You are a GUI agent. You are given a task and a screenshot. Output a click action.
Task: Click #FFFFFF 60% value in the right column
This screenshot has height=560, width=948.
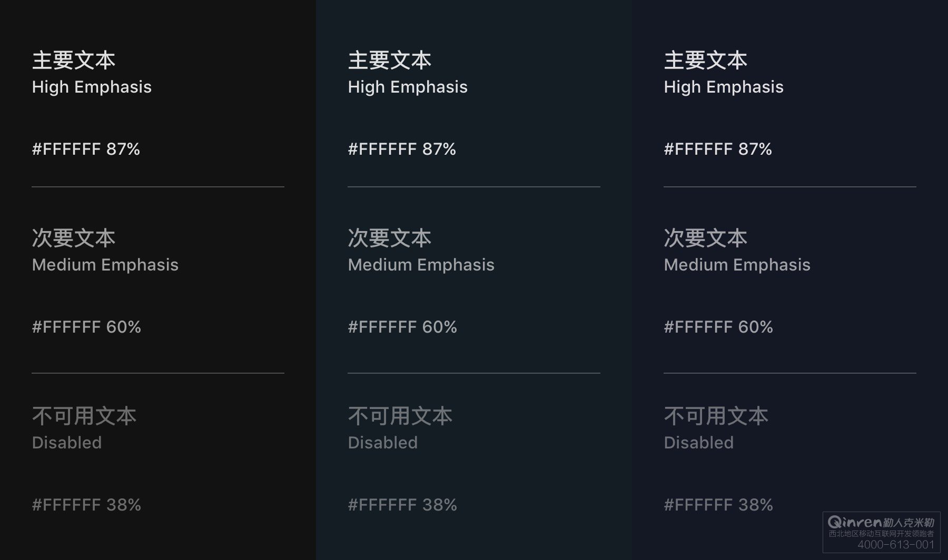(718, 327)
